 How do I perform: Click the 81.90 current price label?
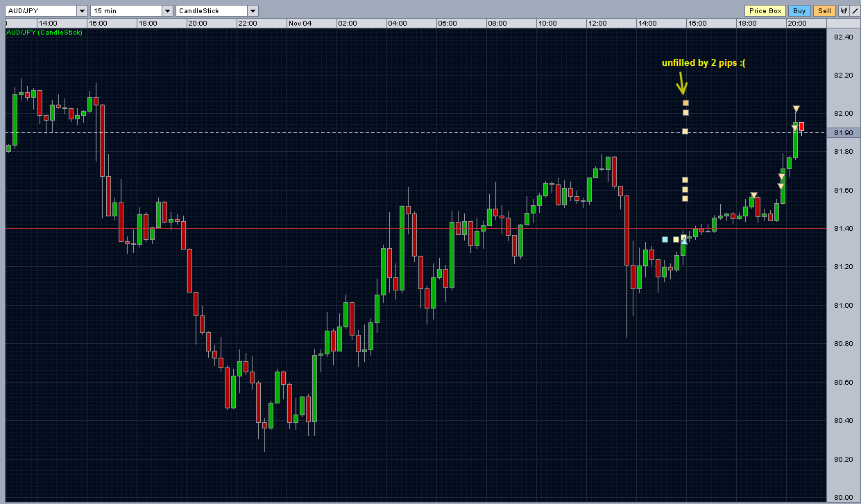tap(844, 132)
